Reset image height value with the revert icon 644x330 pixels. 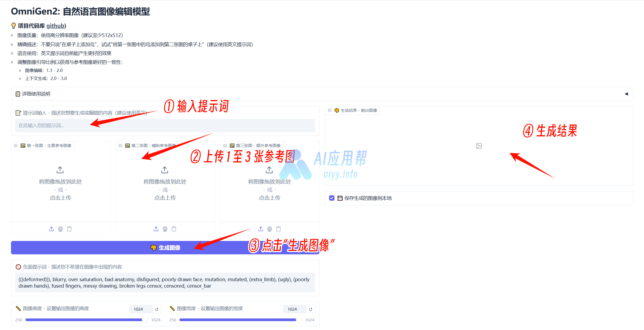tap(157, 309)
